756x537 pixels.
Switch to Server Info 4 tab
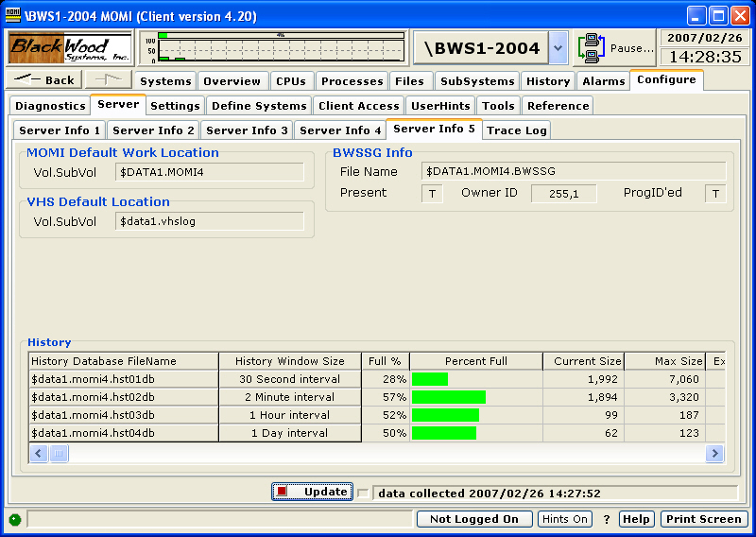340,130
